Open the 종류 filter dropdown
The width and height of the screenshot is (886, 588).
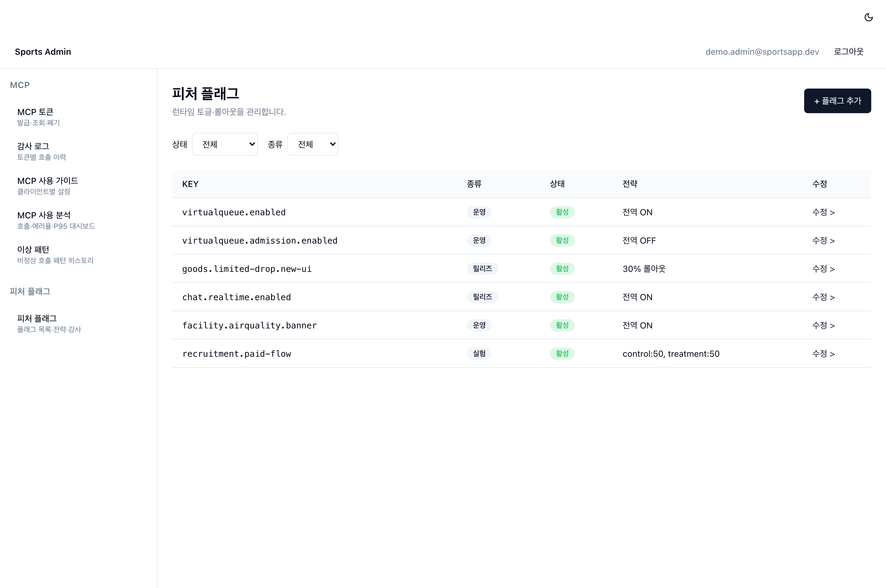click(313, 144)
